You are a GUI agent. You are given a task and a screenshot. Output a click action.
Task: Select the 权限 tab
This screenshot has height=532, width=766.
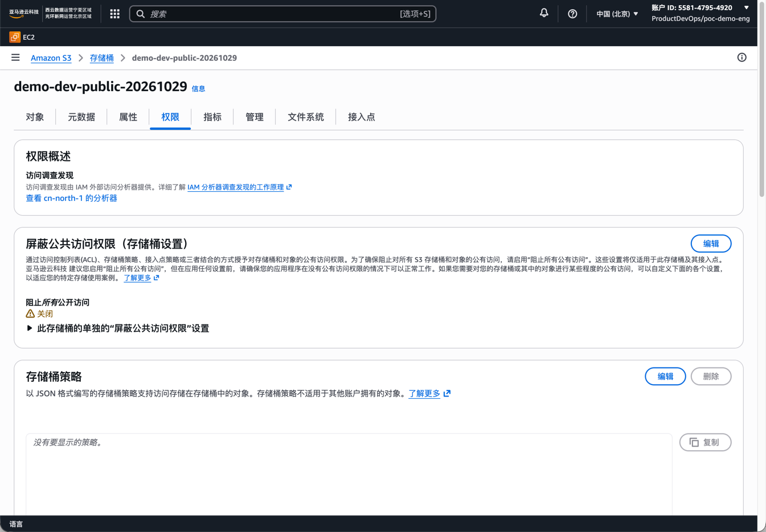pyautogui.click(x=170, y=117)
